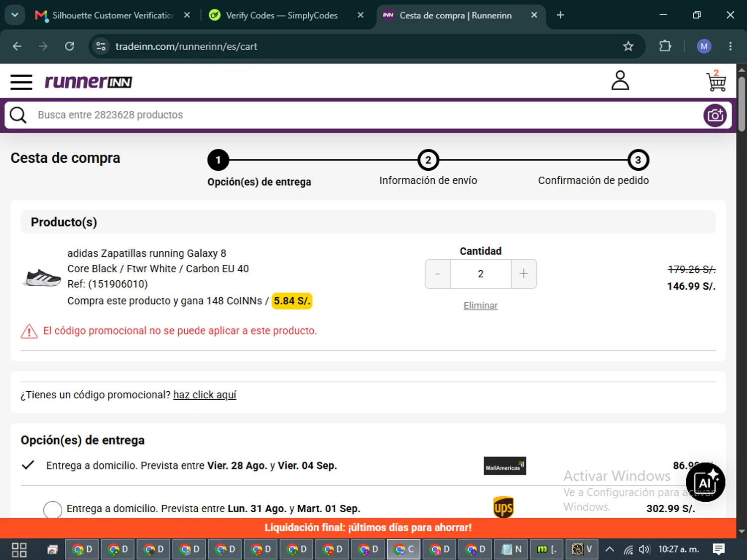Show hidden system tray icons
The height and width of the screenshot is (560, 747).
[610, 550]
